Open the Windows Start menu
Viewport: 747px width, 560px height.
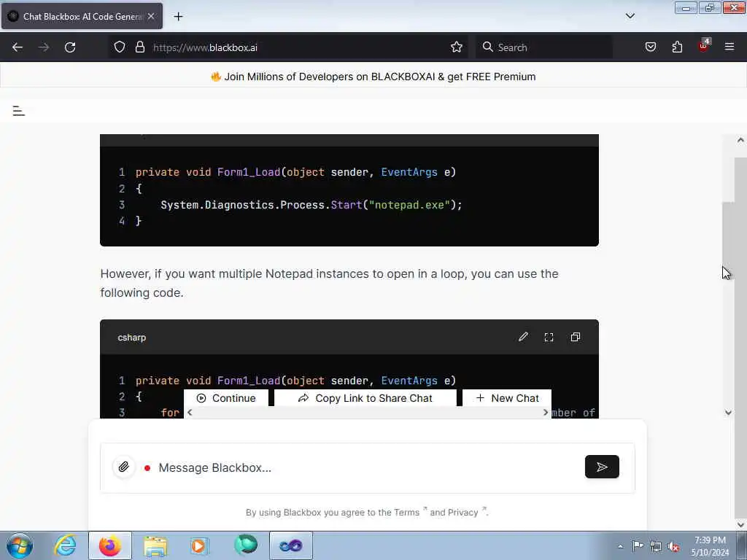coord(20,545)
